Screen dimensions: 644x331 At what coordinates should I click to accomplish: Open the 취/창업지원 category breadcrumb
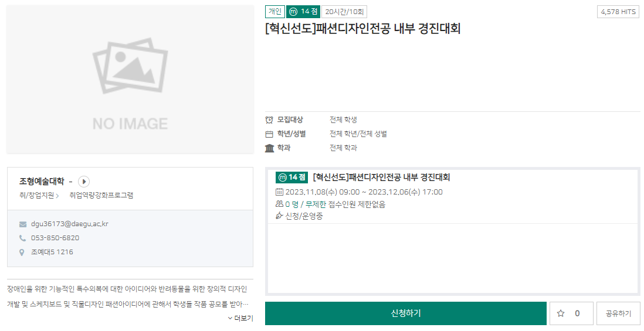pos(37,195)
